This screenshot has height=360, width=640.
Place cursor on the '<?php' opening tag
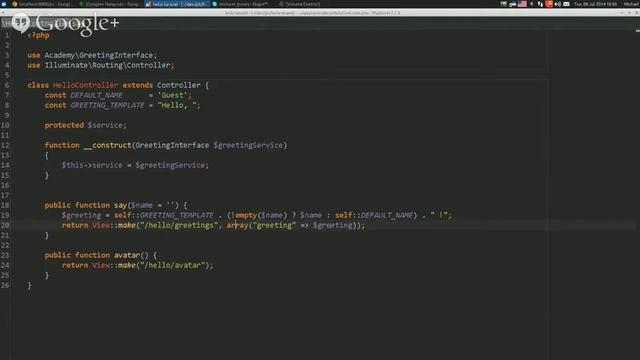38,36
